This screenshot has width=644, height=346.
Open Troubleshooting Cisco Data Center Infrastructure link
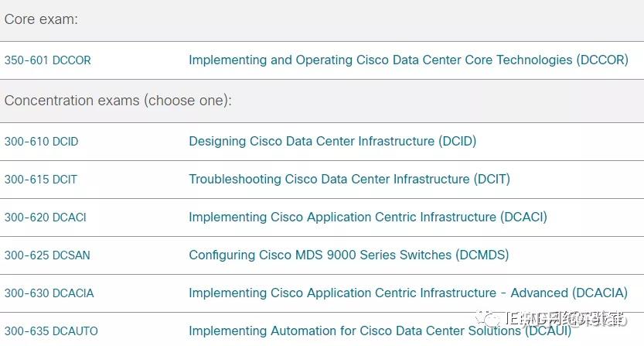[349, 179]
